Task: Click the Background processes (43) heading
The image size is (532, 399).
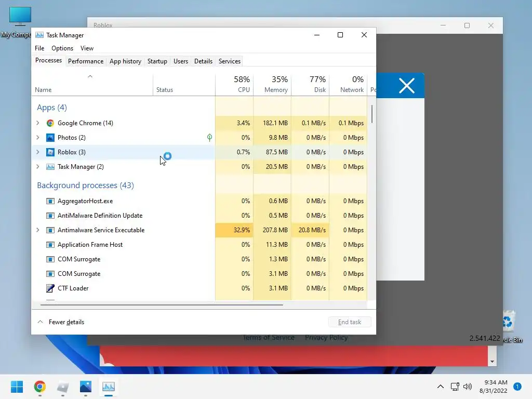Action: [x=86, y=185]
